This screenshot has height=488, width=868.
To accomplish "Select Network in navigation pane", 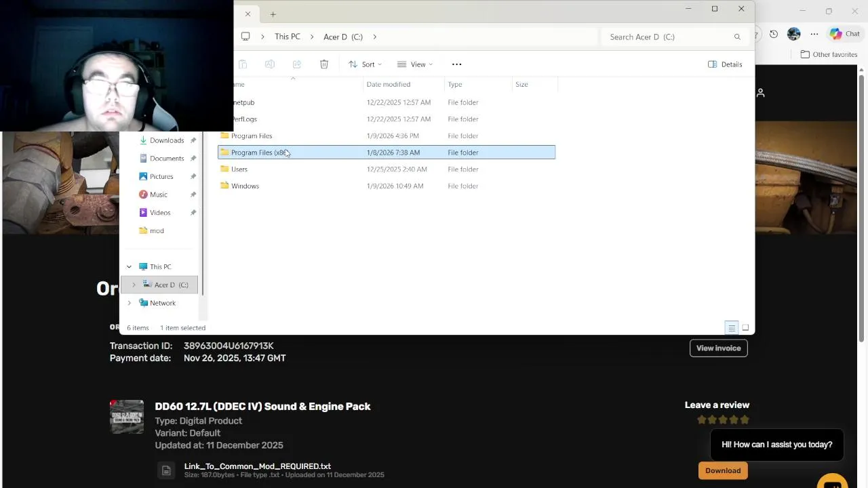I will point(163,303).
